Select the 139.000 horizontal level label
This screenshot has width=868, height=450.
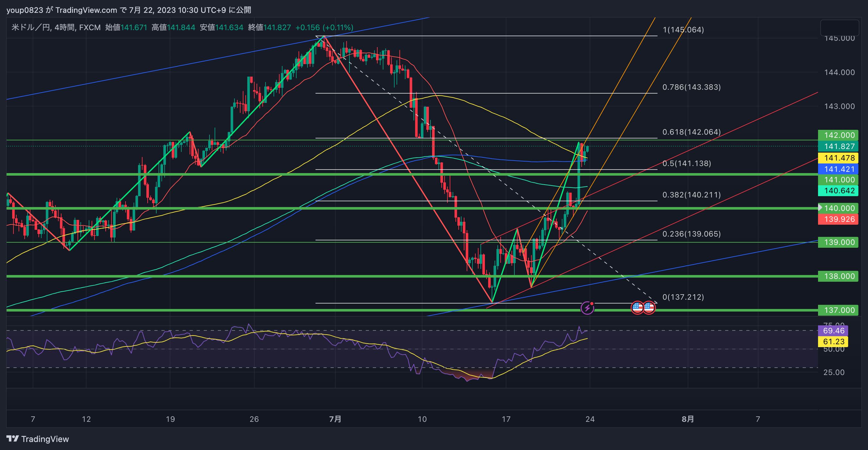[x=838, y=242]
